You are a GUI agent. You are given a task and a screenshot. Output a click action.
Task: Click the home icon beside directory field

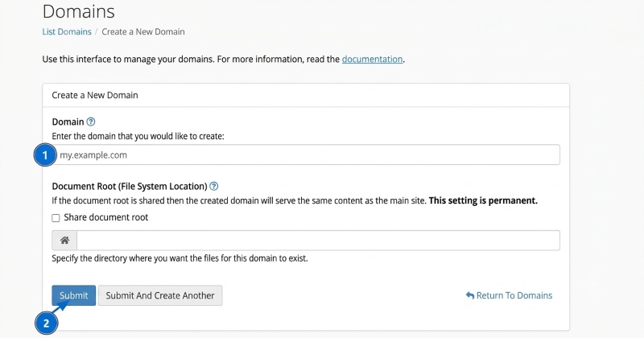[x=64, y=241]
